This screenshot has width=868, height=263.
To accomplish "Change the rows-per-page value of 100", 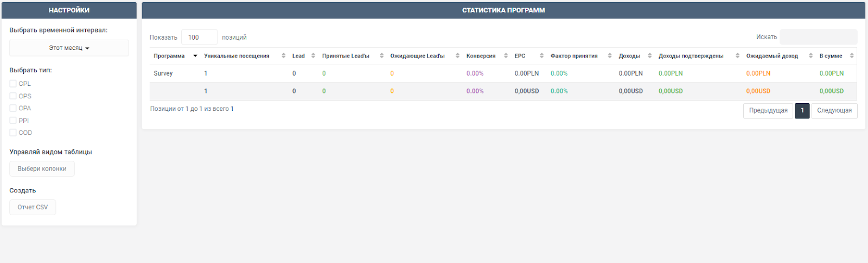I will (x=199, y=37).
